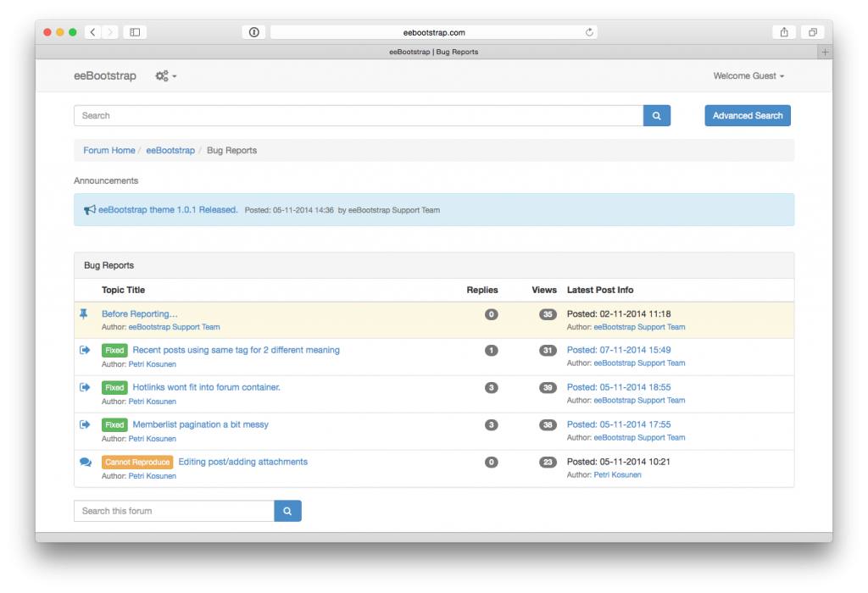
Task: Open Petri Kosunen in latest post column
Action: pyautogui.click(x=617, y=474)
